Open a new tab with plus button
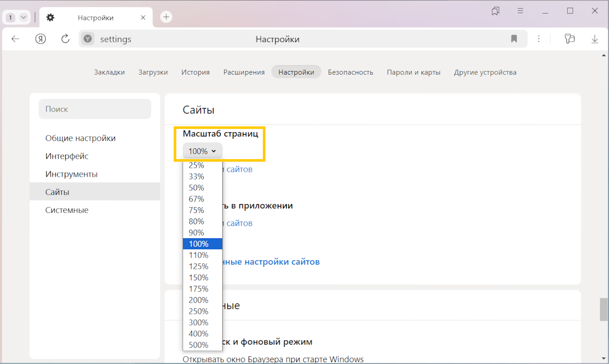Screen dimensions: 609x364 click(x=166, y=17)
